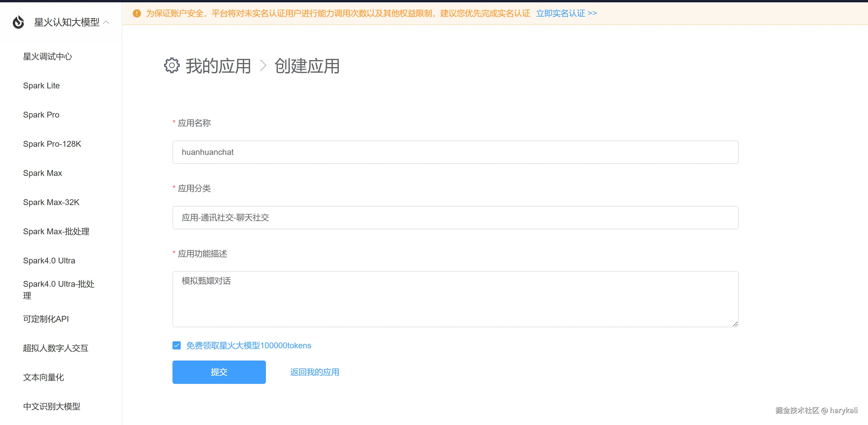Viewport: 868px width, 425px height.
Task: Click the 我的应用 breadcrumb title
Action: pos(218,66)
